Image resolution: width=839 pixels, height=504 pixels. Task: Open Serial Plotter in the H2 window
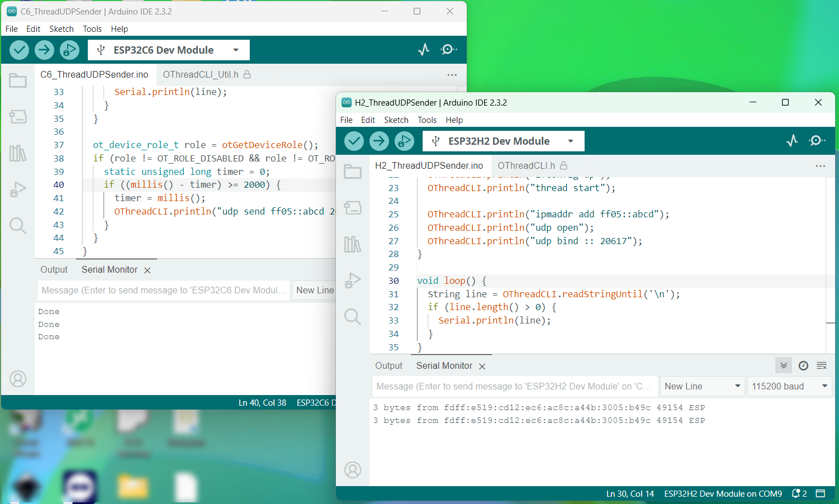[792, 141]
